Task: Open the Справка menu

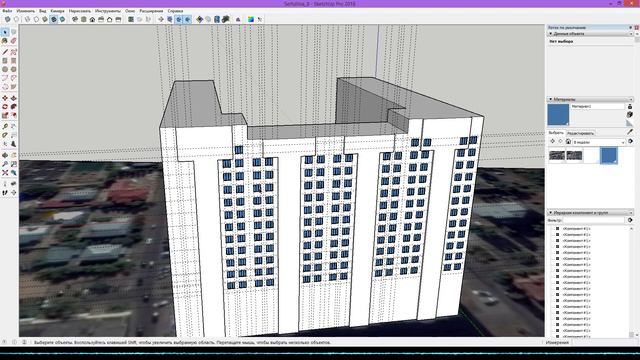Action: tap(175, 11)
